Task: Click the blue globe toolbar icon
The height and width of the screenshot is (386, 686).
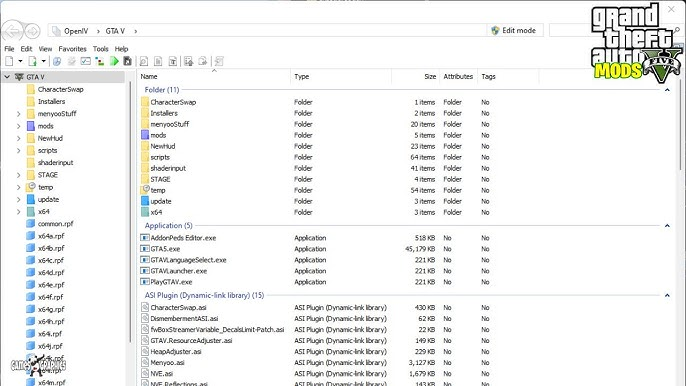Action: click(x=57, y=61)
